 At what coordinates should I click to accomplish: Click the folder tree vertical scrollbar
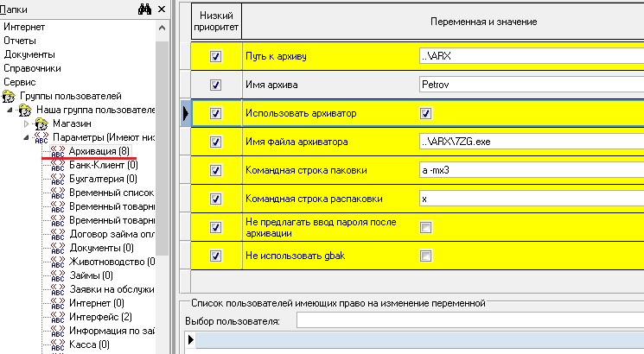tap(162, 148)
